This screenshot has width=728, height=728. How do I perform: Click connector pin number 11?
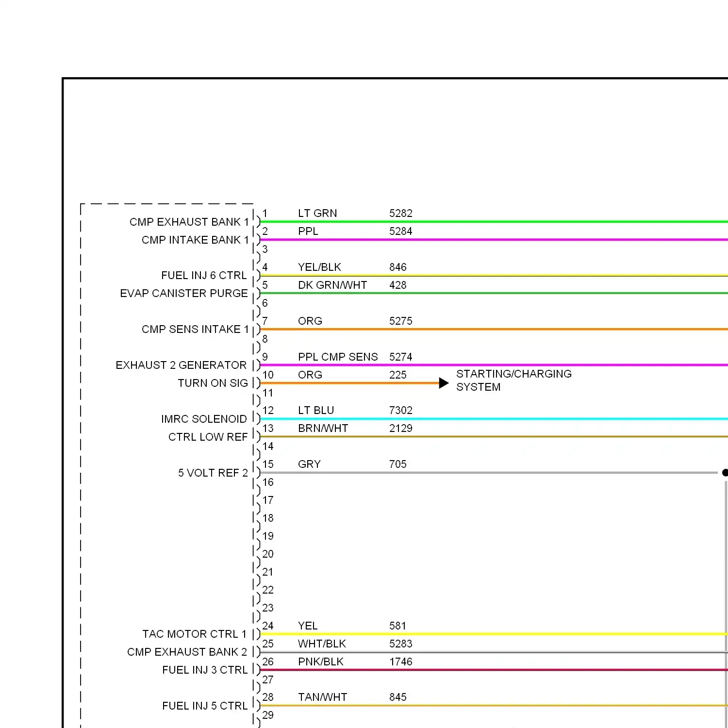coord(268,393)
